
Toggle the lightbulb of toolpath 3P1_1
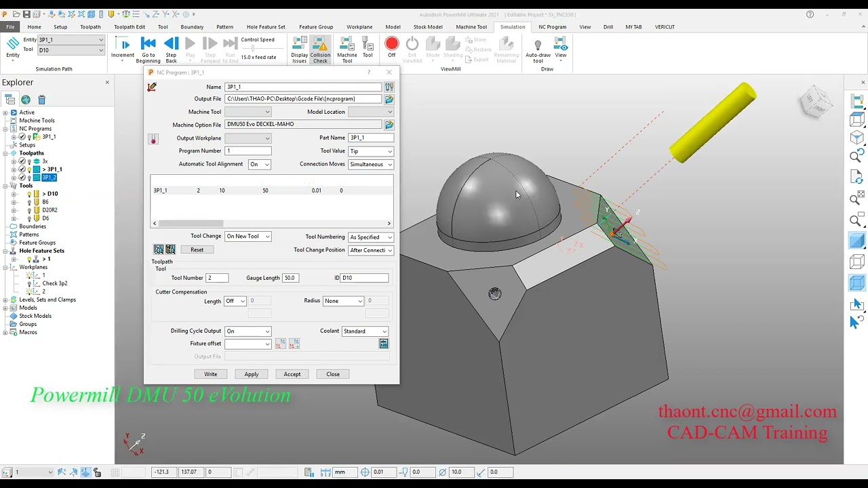click(29, 169)
